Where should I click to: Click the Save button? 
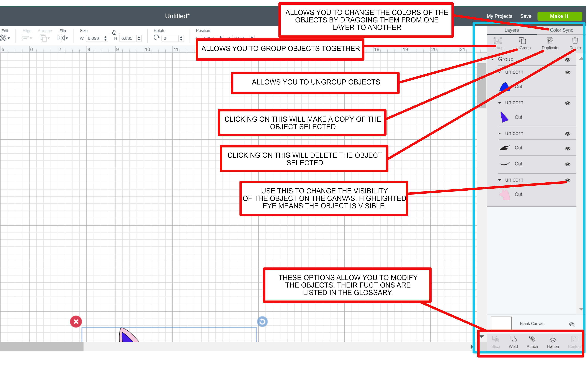coord(525,16)
